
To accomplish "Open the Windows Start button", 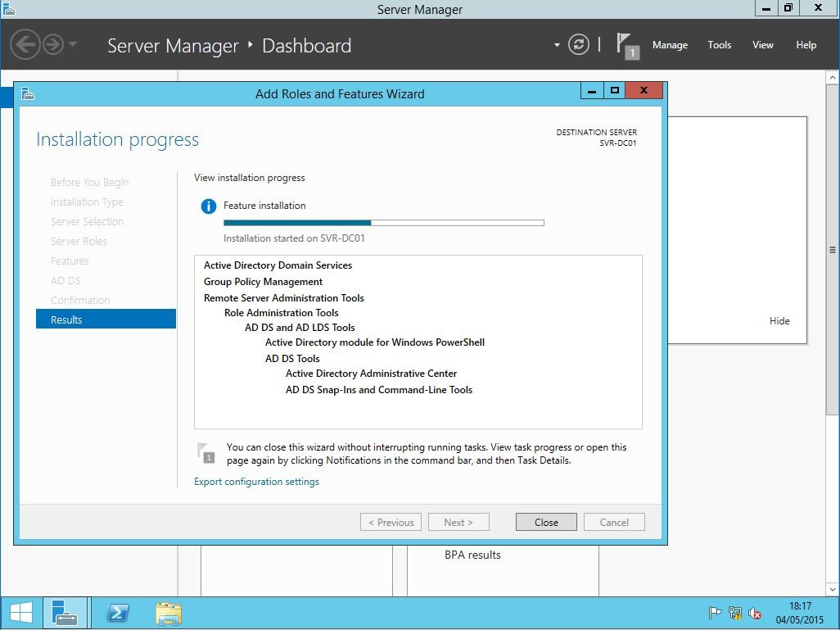I will click(20, 613).
